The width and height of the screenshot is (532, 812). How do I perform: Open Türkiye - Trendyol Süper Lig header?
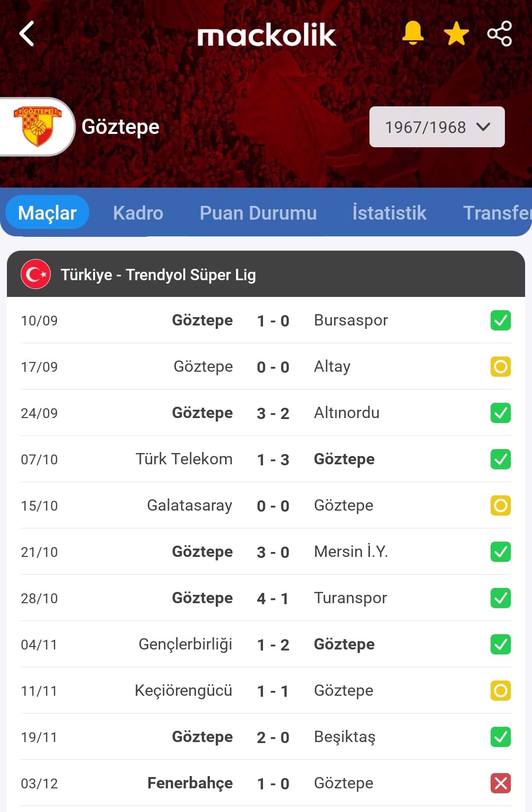click(266, 274)
